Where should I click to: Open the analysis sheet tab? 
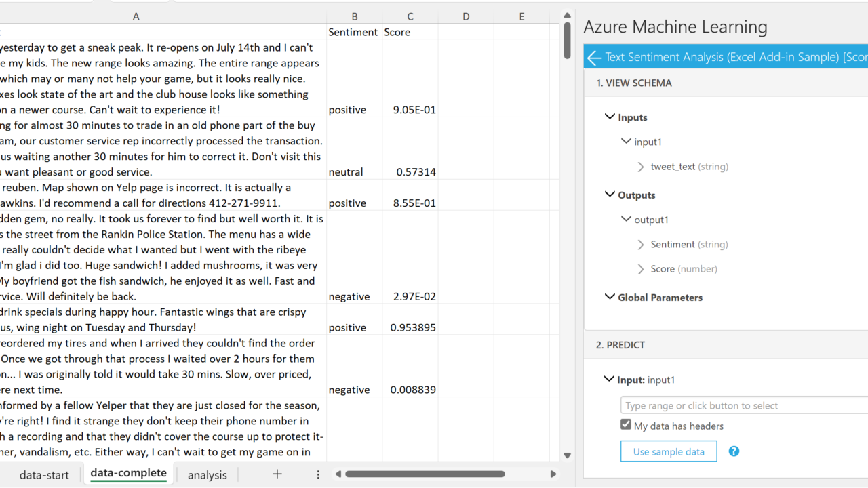click(x=207, y=475)
